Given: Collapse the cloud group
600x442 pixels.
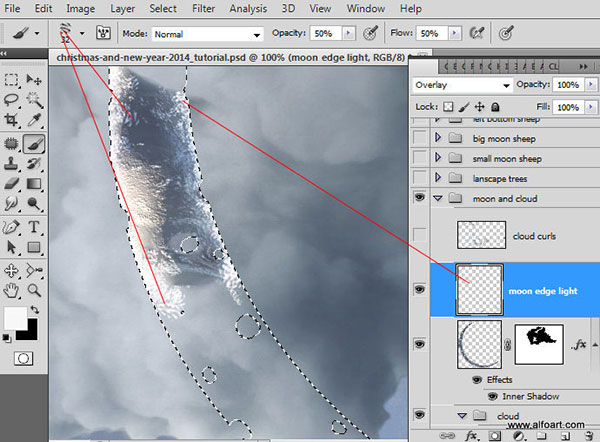Looking at the screenshot, I should (462, 415).
